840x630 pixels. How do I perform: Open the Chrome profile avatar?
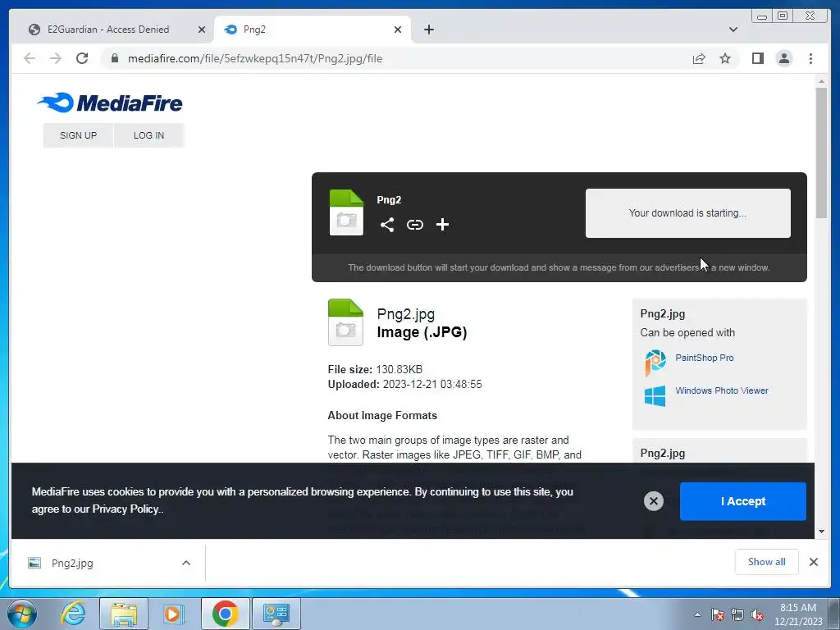tap(783, 58)
